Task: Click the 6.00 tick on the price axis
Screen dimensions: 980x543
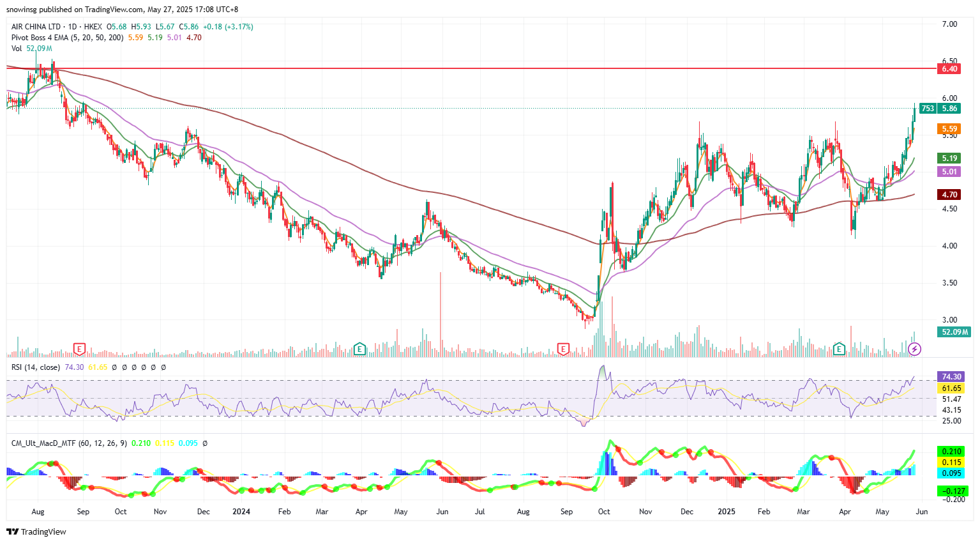Action: [x=949, y=98]
